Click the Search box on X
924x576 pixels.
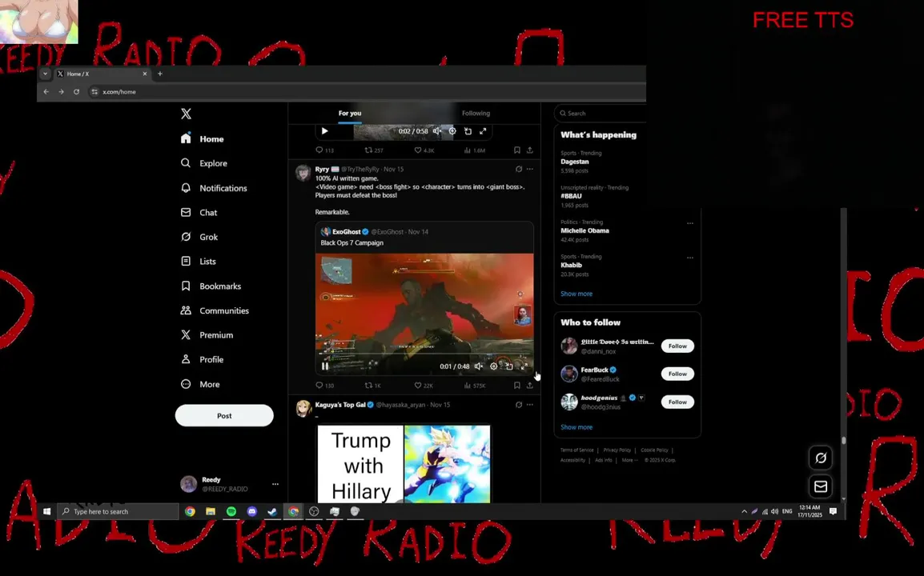(601, 113)
